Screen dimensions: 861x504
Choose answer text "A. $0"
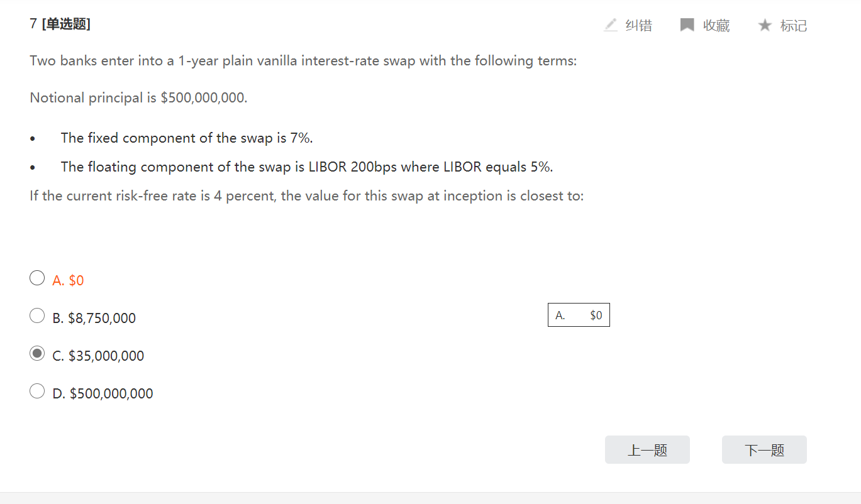[69, 280]
